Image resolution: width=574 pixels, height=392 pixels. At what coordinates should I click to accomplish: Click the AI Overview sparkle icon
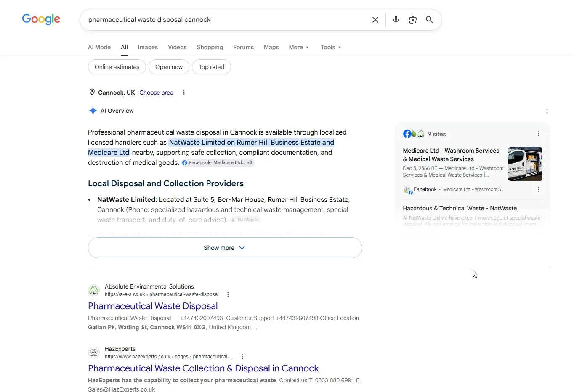[93, 111]
